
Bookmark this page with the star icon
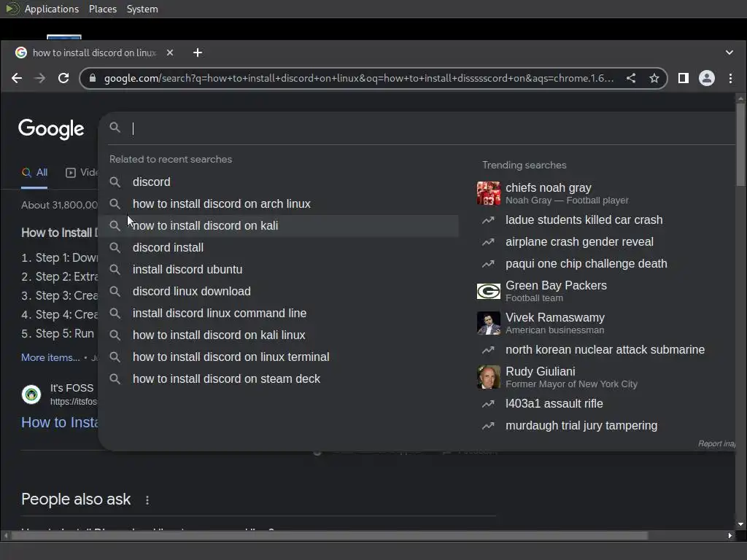(654, 78)
